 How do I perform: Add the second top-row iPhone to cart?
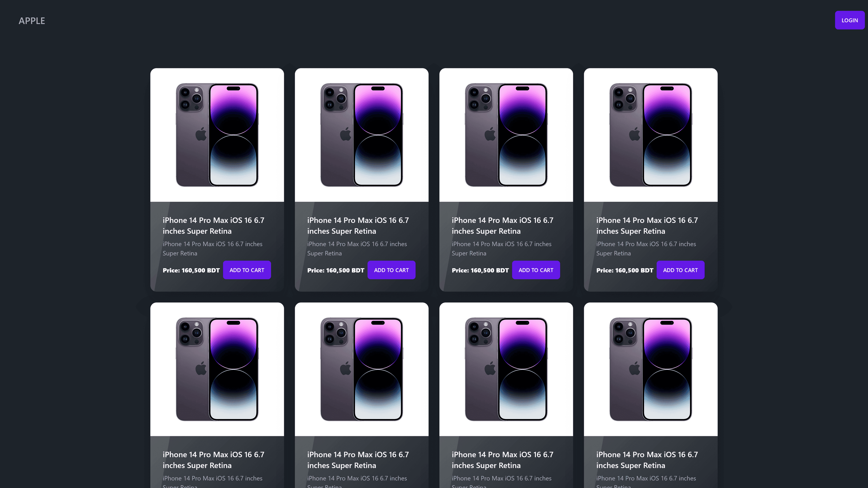click(x=391, y=270)
